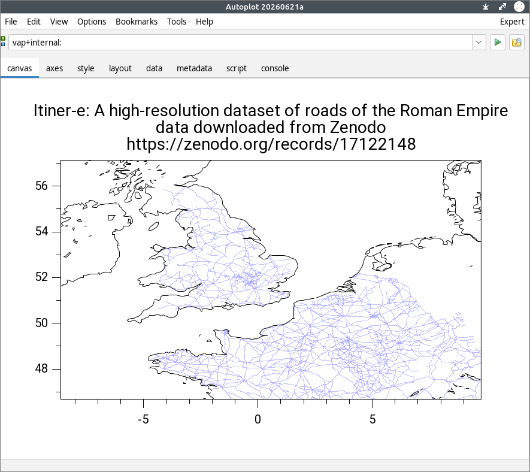This screenshot has height=472, width=530.
Task: Expand the address bar history dropdown
Action: tap(479, 42)
